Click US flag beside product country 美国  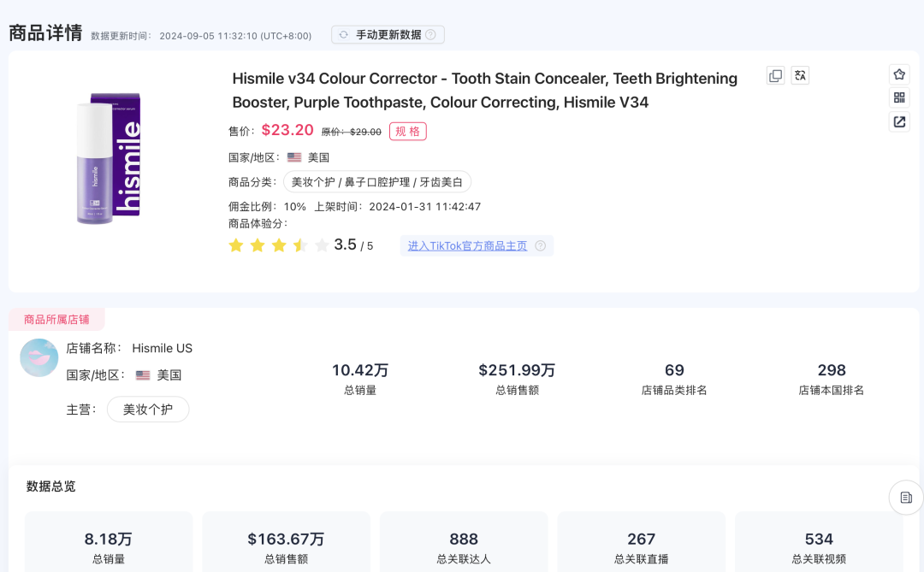point(294,157)
